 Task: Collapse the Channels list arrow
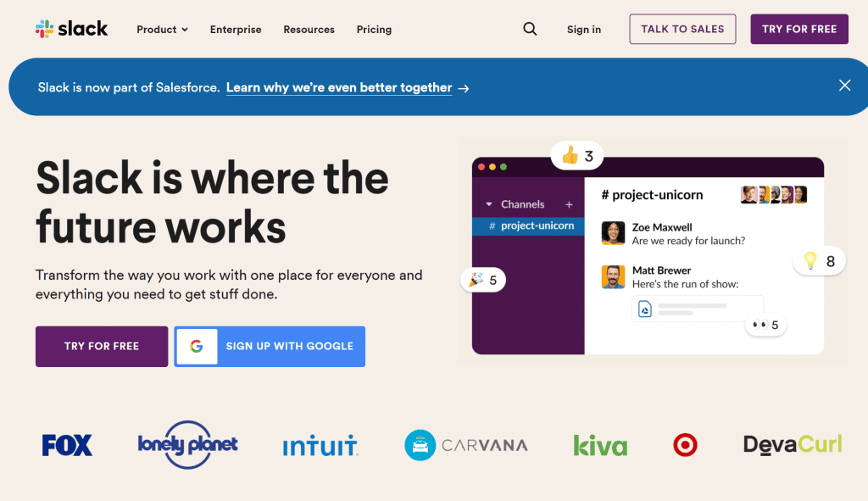(489, 204)
